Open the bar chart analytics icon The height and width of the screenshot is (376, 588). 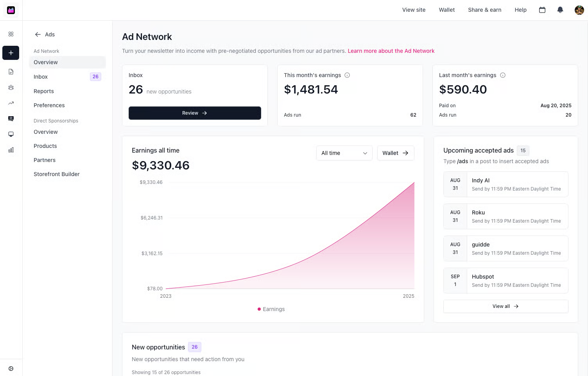pos(11,150)
